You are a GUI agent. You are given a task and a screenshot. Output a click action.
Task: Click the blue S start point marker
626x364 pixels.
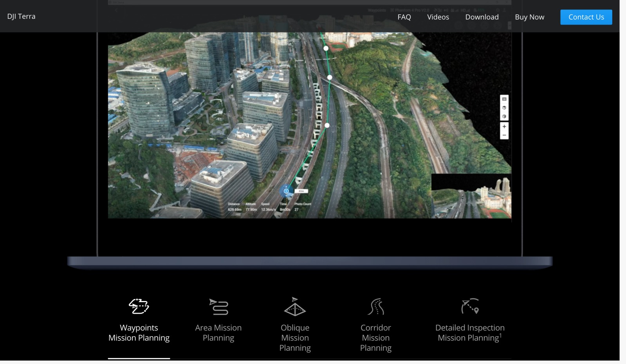[286, 191]
